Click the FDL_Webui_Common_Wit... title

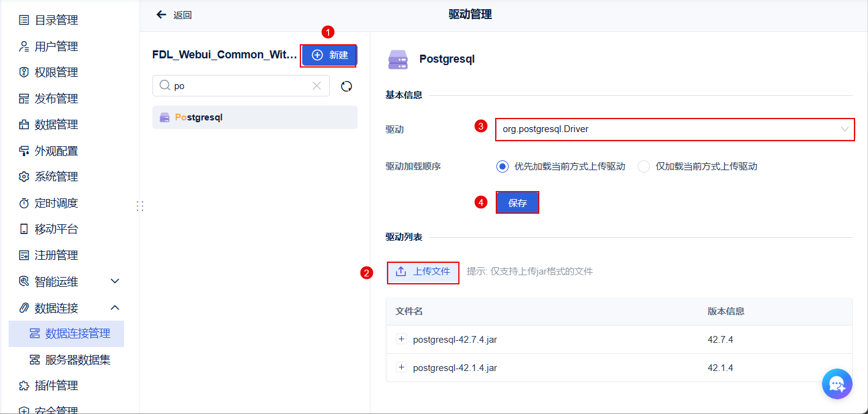click(224, 55)
